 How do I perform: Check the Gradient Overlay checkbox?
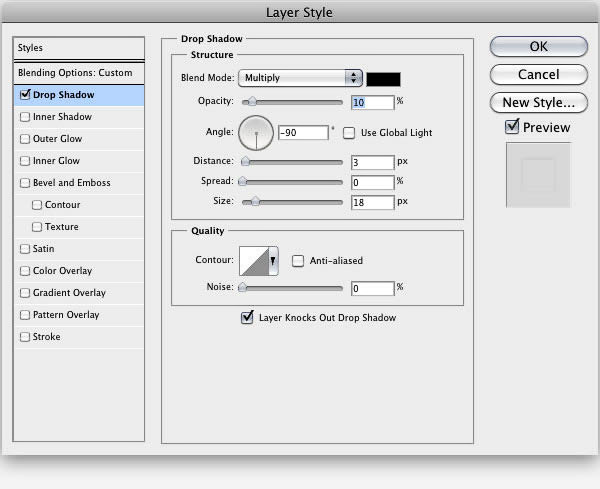pos(25,293)
